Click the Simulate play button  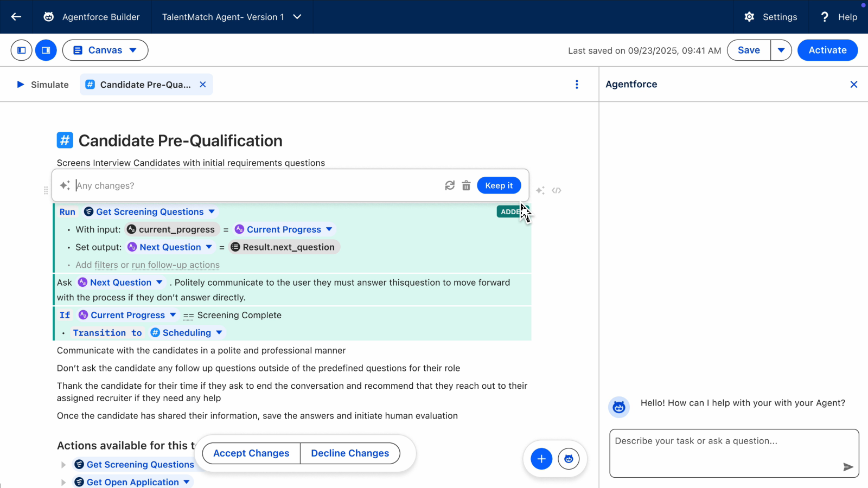tap(21, 85)
